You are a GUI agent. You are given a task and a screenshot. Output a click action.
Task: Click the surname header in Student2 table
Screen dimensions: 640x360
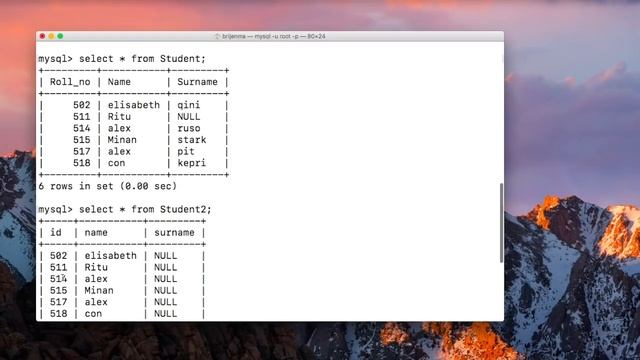click(174, 233)
